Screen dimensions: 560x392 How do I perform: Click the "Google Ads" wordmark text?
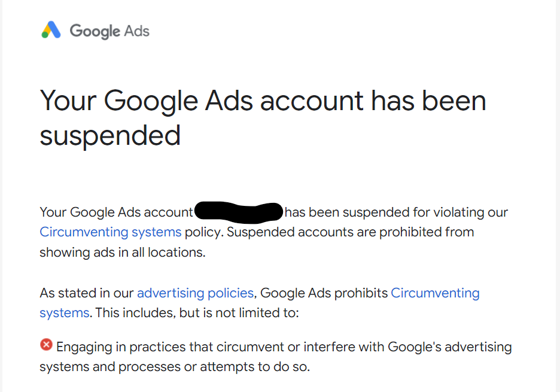(109, 31)
